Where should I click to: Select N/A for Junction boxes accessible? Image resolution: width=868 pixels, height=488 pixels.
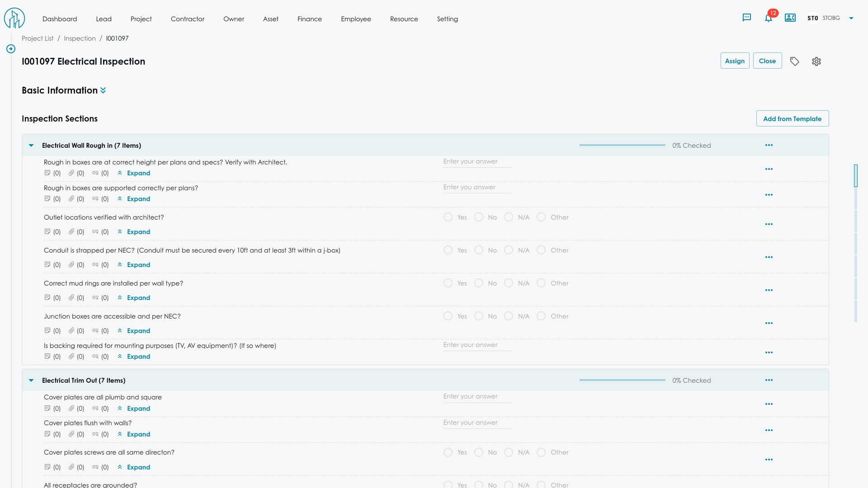pos(509,316)
